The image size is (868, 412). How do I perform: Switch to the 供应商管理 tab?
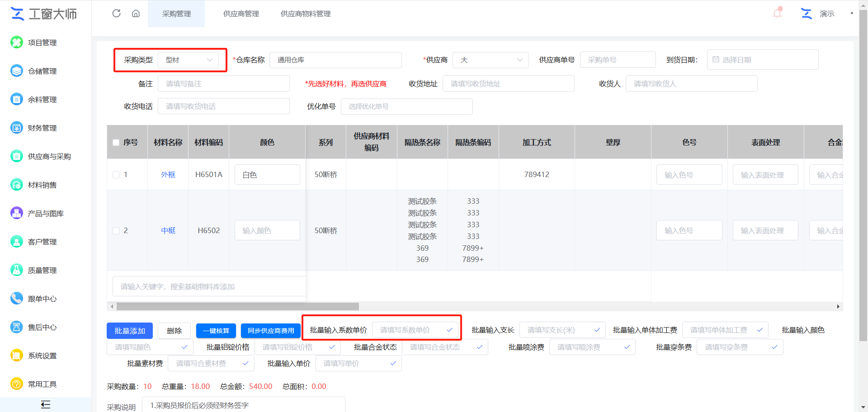[241, 14]
